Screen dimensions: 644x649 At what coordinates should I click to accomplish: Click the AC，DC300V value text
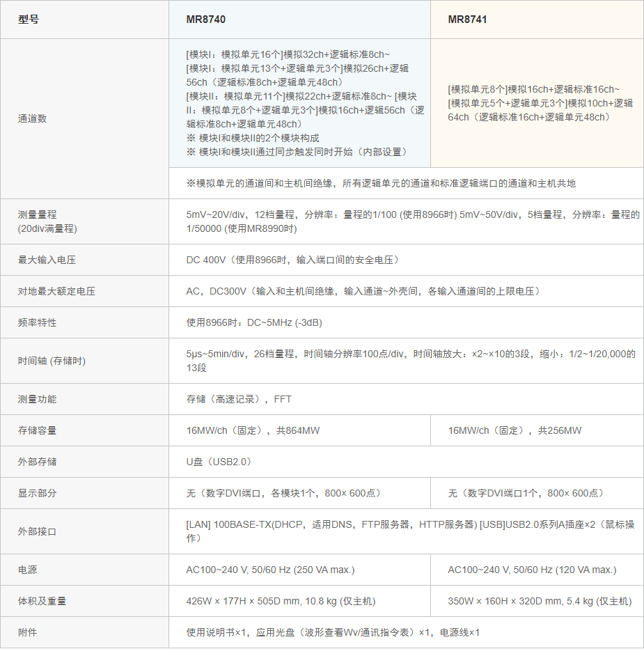tap(363, 291)
